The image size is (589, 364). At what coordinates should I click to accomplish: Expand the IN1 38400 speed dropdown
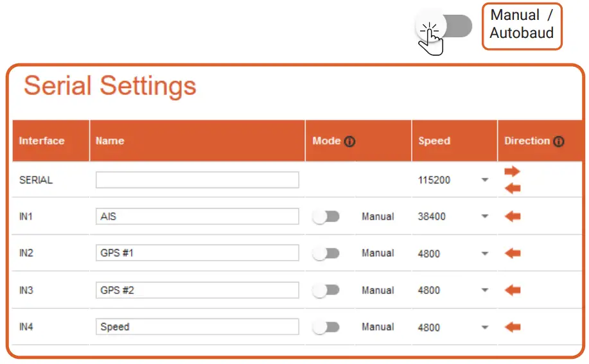(x=485, y=217)
